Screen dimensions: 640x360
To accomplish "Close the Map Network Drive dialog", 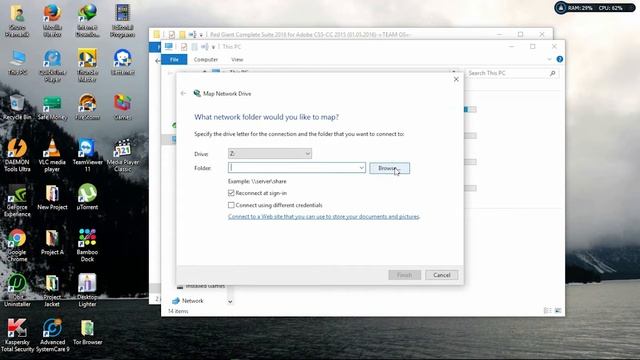I will click(x=456, y=79).
